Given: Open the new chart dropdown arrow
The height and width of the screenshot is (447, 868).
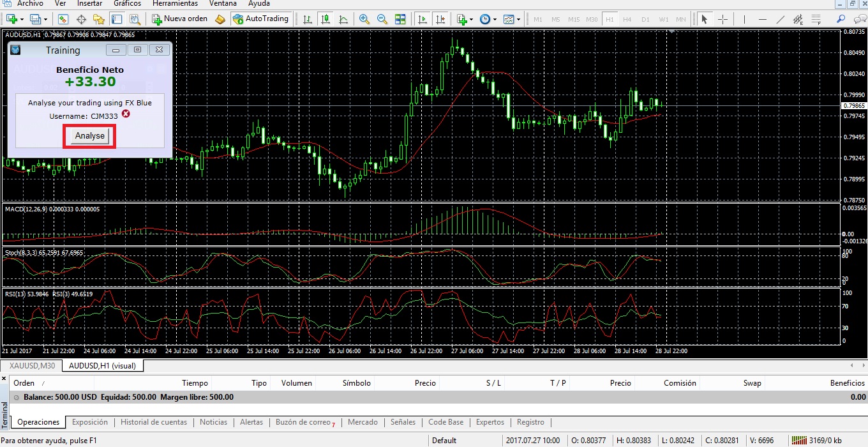Looking at the screenshot, I should pos(20,19).
